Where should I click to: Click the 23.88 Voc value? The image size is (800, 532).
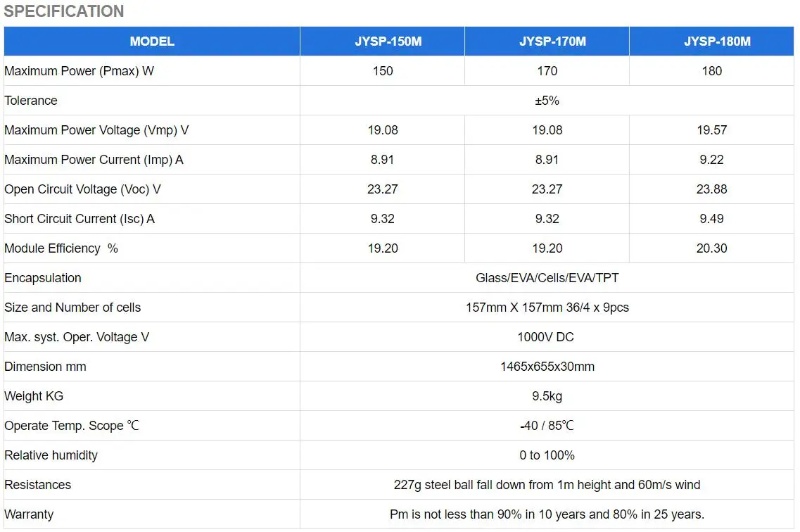click(x=711, y=189)
